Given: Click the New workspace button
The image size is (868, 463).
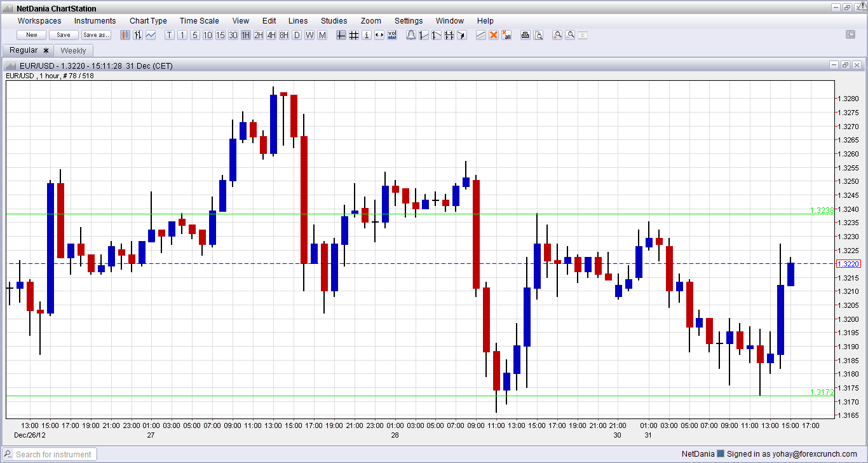Looking at the screenshot, I should (x=32, y=35).
